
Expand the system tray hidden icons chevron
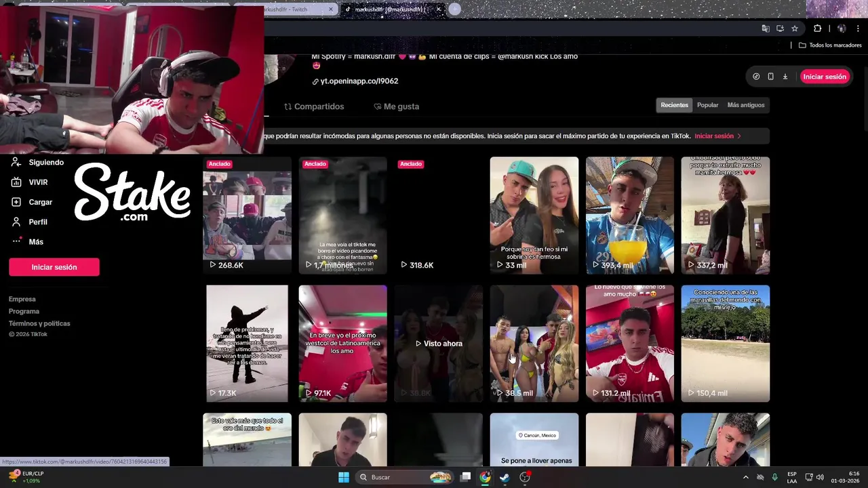click(x=746, y=477)
